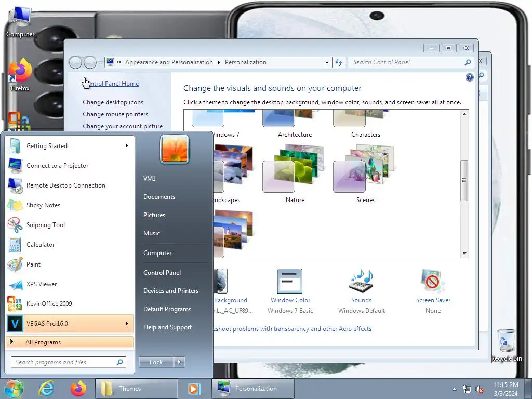Open the shutdown options arrow beside Lock
Screen dimensions: 532x399
(179, 362)
